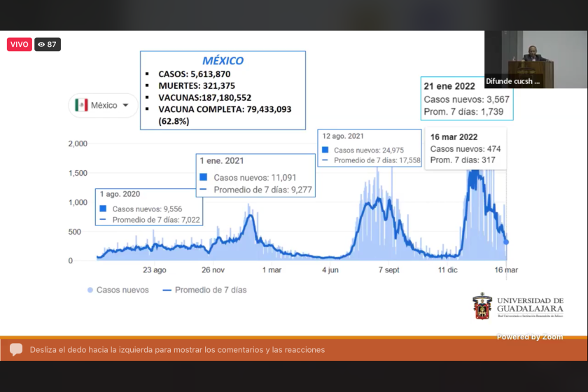The height and width of the screenshot is (392, 588).
Task: Click the 16 mar endpoint dot on chart
Action: tap(506, 242)
